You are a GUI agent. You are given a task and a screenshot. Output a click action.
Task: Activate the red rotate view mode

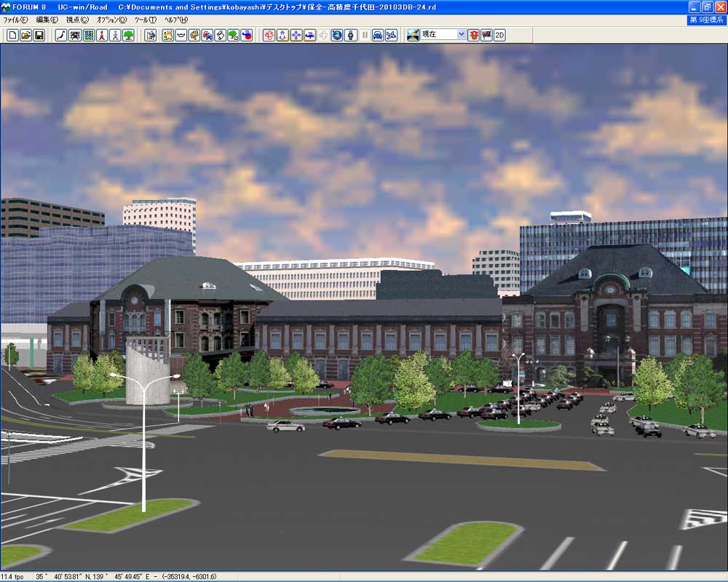point(269,35)
